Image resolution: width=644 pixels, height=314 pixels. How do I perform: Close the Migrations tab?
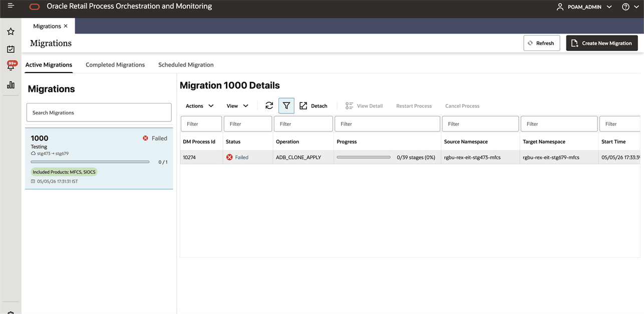pyautogui.click(x=66, y=26)
